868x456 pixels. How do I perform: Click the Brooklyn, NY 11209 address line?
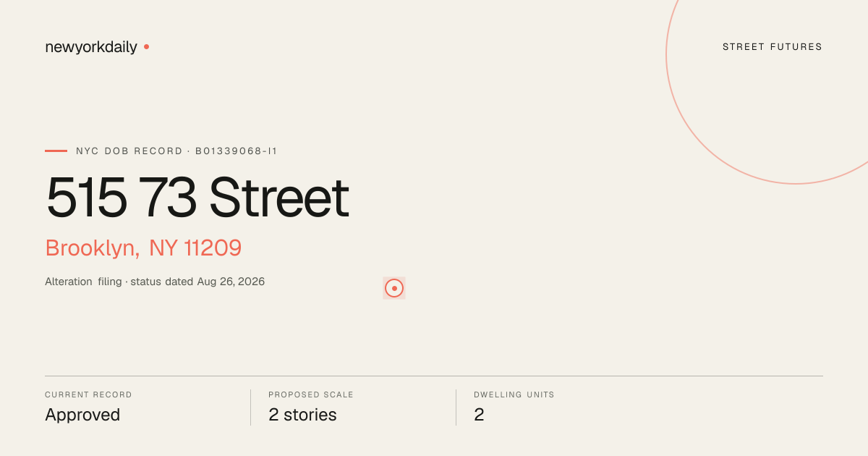pos(143,248)
